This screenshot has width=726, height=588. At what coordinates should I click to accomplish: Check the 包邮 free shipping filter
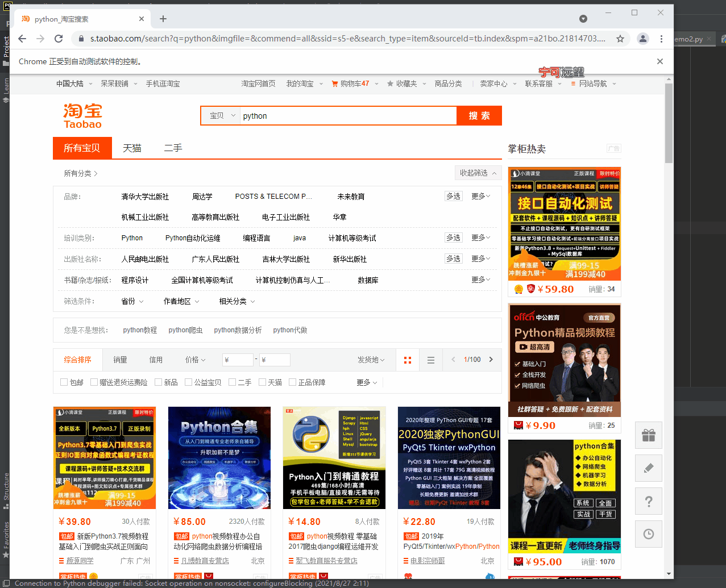click(x=64, y=382)
